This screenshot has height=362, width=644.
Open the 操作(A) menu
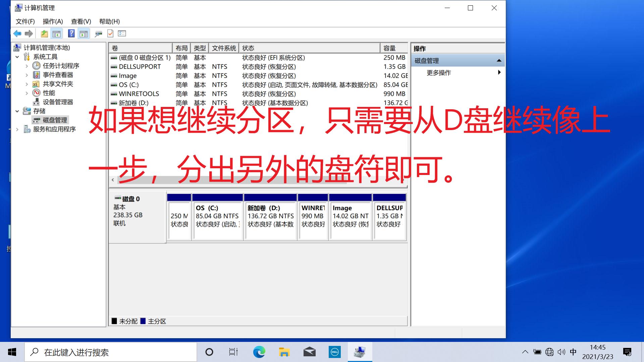tap(53, 21)
